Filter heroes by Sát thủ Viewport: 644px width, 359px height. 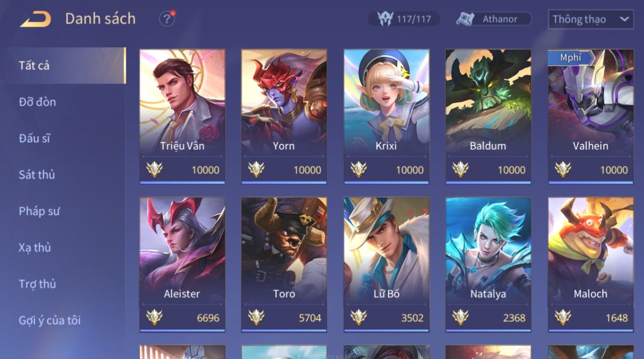(37, 174)
